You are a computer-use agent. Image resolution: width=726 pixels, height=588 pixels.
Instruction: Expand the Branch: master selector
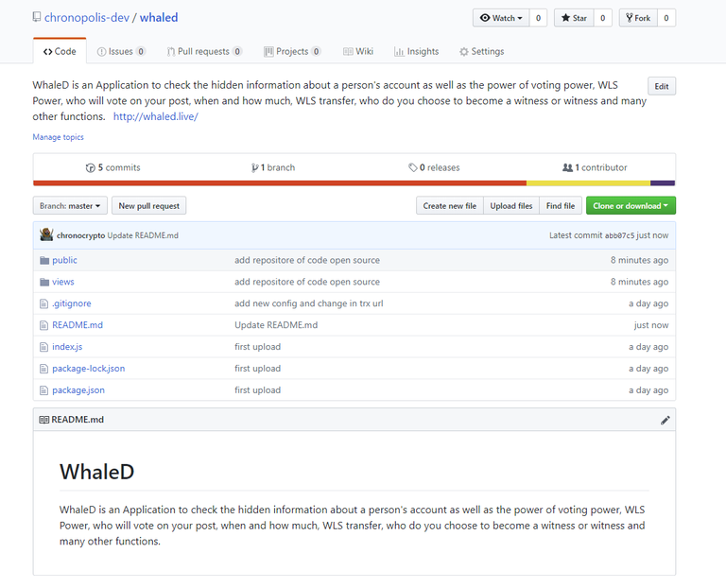pos(70,205)
